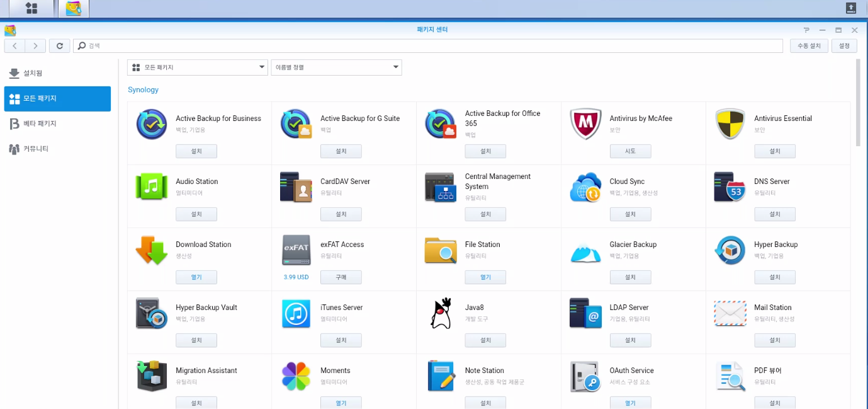Click the exFAT Access icon
This screenshot has height=409, width=868.
click(x=296, y=250)
